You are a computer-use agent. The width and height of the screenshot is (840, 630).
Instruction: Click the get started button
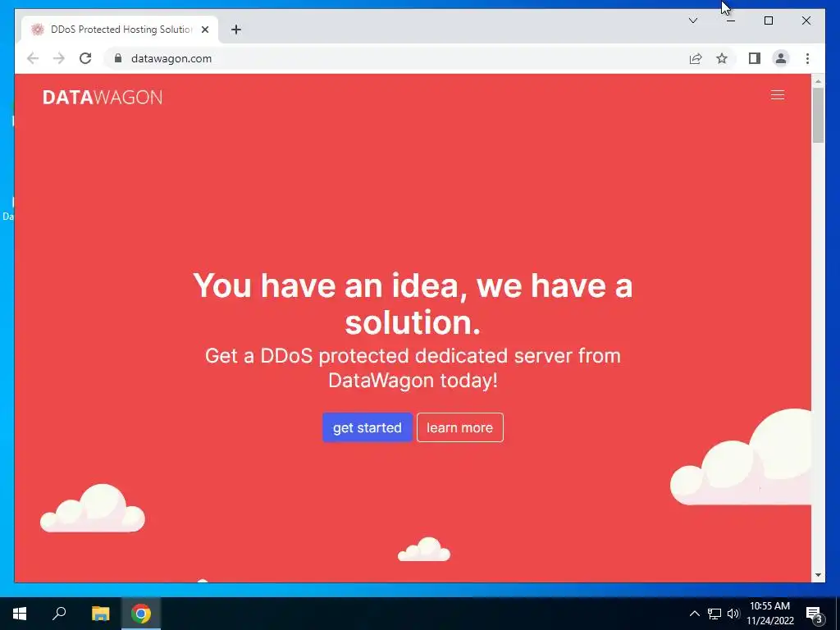pyautogui.click(x=367, y=427)
